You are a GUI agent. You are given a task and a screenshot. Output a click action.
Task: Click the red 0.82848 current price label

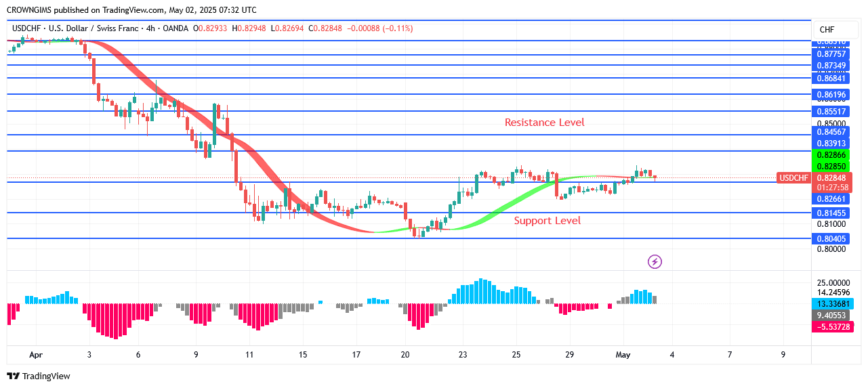tap(831, 177)
